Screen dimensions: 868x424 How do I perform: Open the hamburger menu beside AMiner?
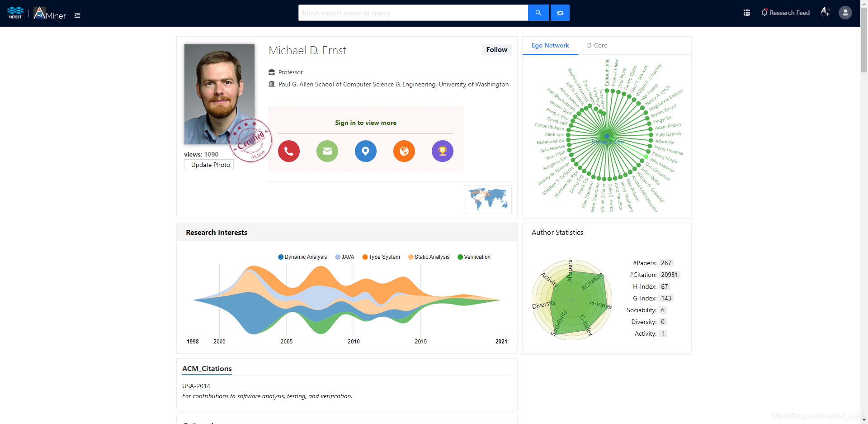77,15
